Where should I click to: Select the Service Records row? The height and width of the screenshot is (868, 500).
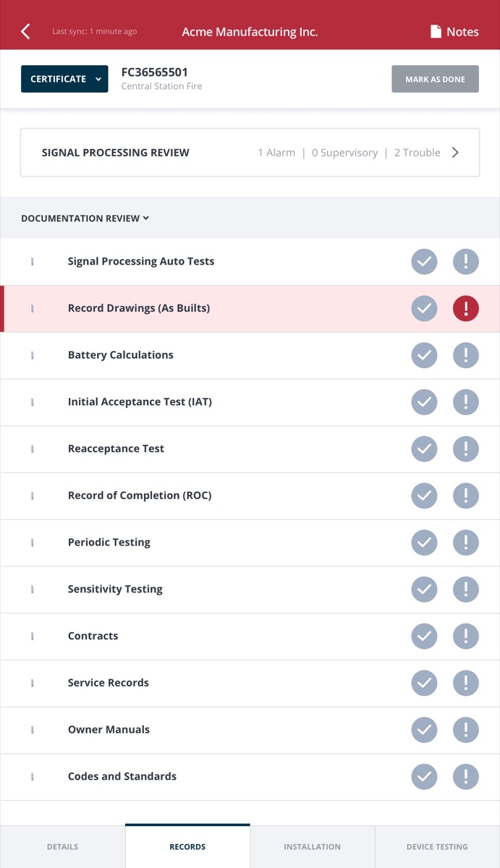click(109, 683)
